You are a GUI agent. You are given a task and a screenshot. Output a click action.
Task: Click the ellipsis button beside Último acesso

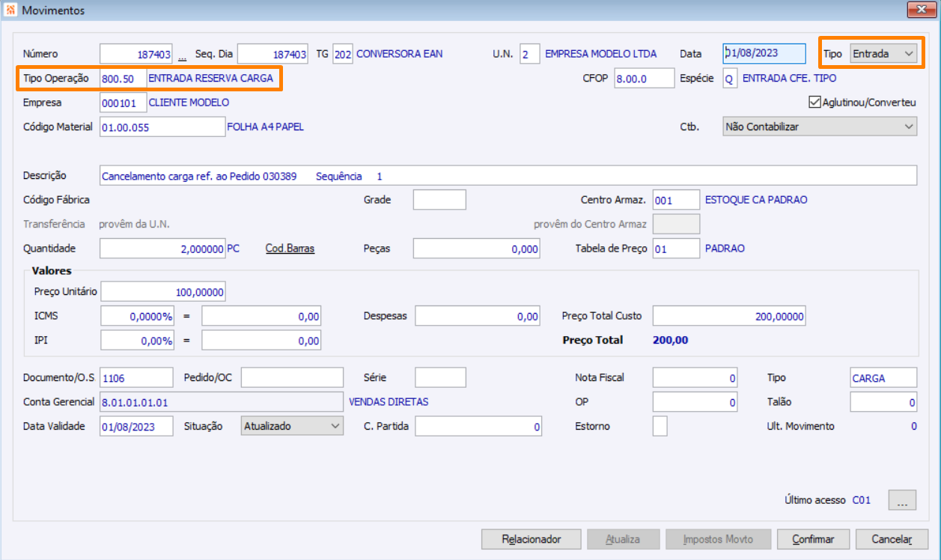(x=902, y=500)
